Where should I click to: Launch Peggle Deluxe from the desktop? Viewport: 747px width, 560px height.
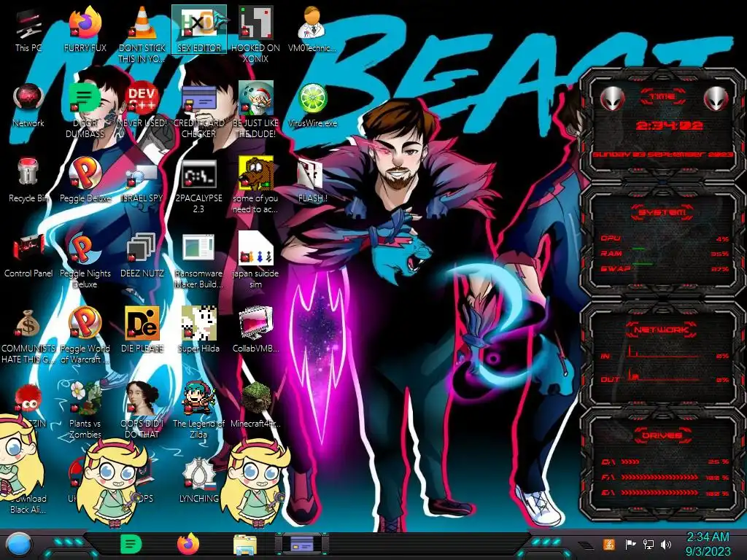[x=85, y=181]
